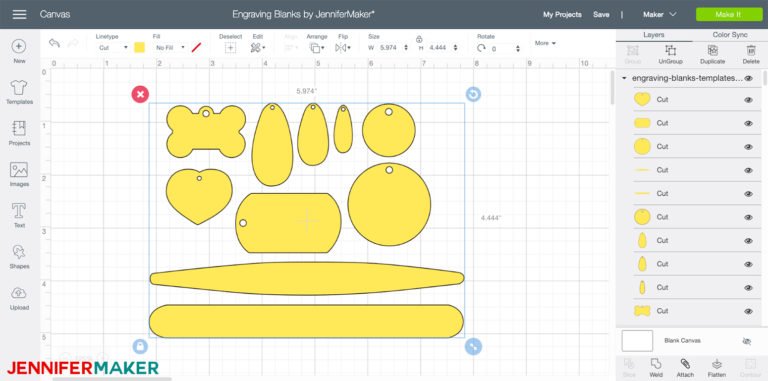Click the Undo arrow

click(x=54, y=43)
